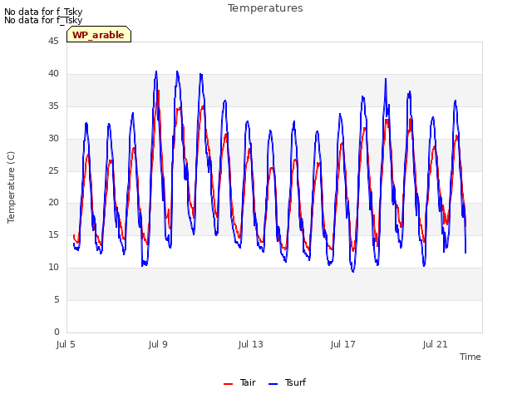The height and width of the screenshot is (399, 532).
Task: Click the y-axis value 40
Action: 53,73
